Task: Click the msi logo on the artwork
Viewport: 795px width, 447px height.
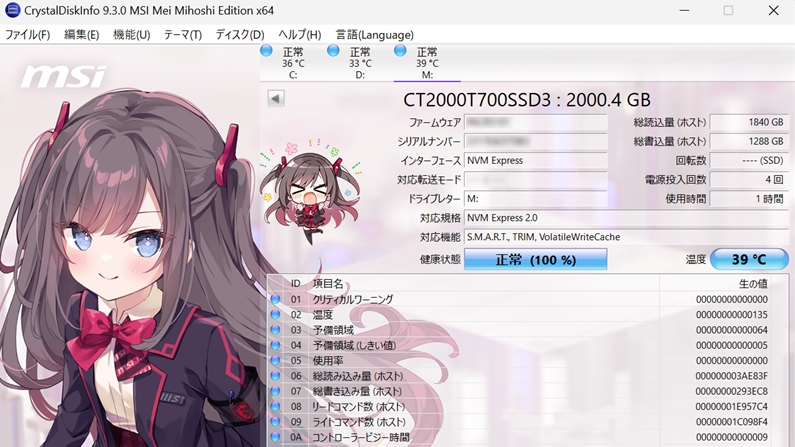Action: [63, 77]
